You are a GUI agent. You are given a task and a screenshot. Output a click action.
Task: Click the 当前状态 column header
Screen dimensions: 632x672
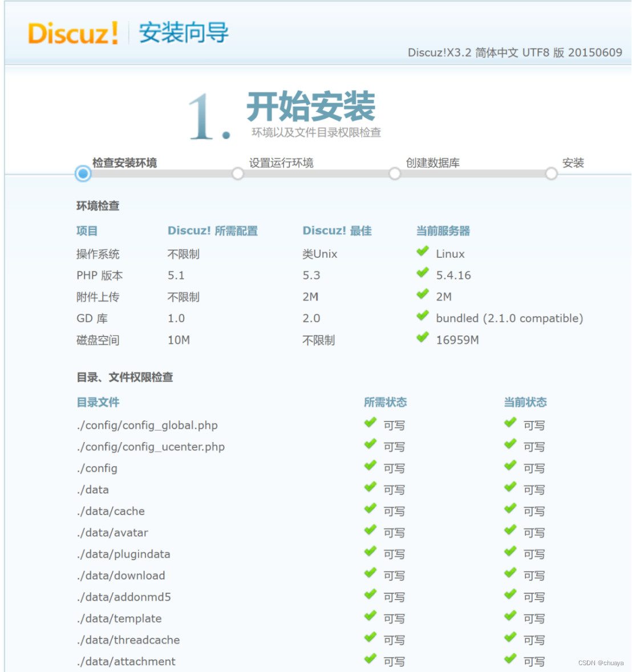pyautogui.click(x=525, y=402)
